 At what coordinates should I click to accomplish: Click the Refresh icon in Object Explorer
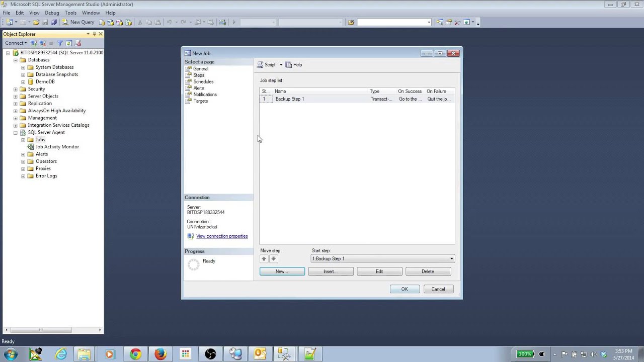coord(69,43)
